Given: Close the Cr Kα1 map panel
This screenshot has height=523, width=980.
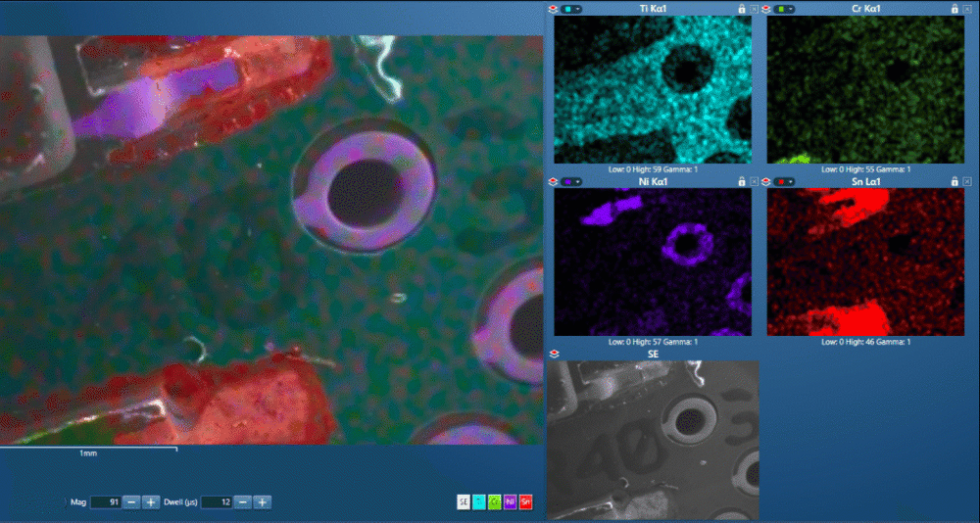Looking at the screenshot, I should click(x=967, y=9).
